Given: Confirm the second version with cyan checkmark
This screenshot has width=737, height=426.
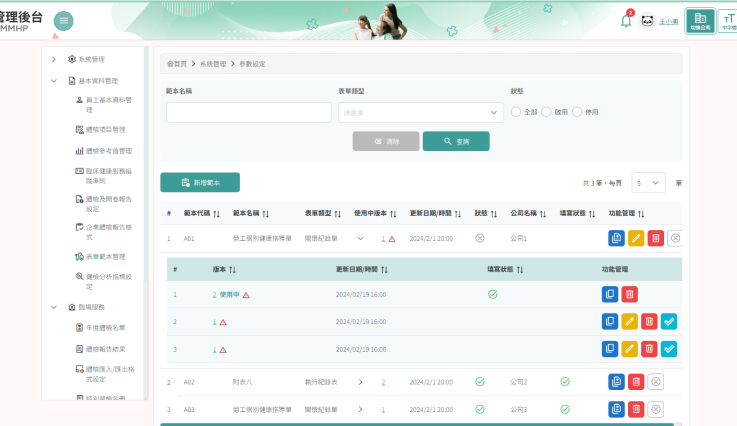Looking at the screenshot, I should point(669,322).
